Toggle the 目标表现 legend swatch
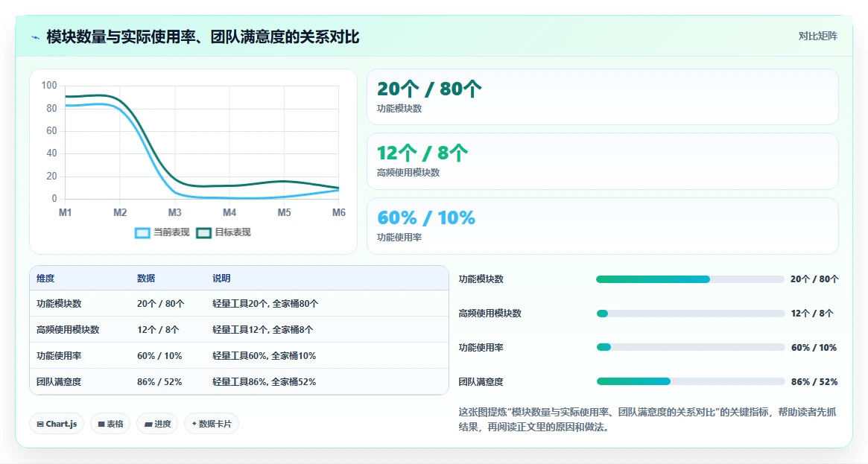The height and width of the screenshot is (464, 868). click(203, 233)
